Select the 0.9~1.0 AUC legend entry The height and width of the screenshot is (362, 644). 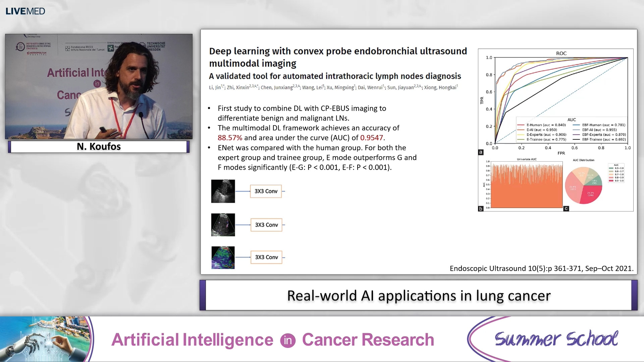(616, 180)
